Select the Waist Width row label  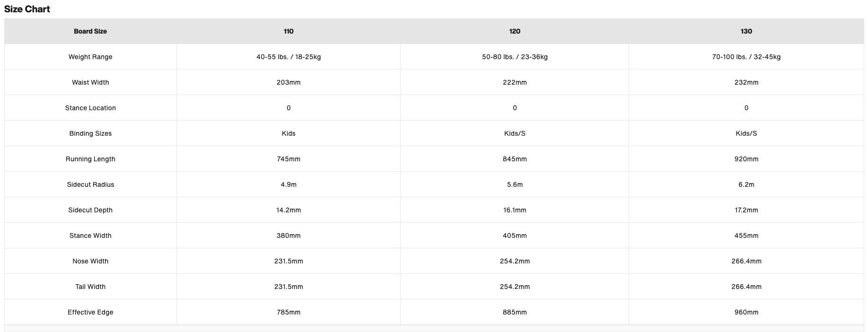coord(90,82)
